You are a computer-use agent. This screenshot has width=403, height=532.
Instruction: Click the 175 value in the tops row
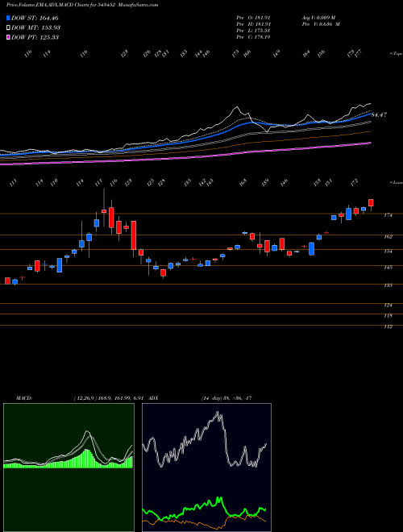click(235, 54)
